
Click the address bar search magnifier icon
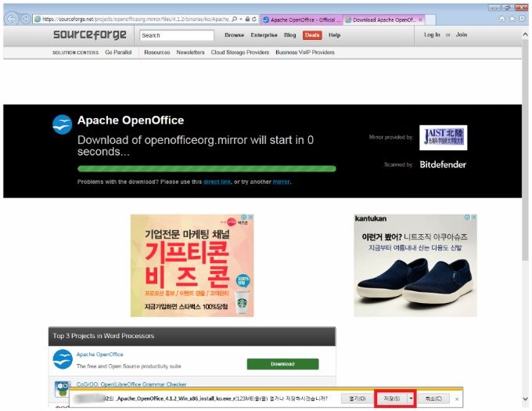234,20
